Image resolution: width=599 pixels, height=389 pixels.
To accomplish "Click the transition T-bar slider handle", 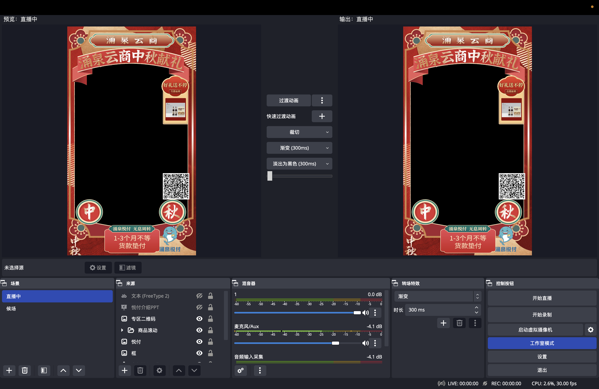I will [x=270, y=176].
